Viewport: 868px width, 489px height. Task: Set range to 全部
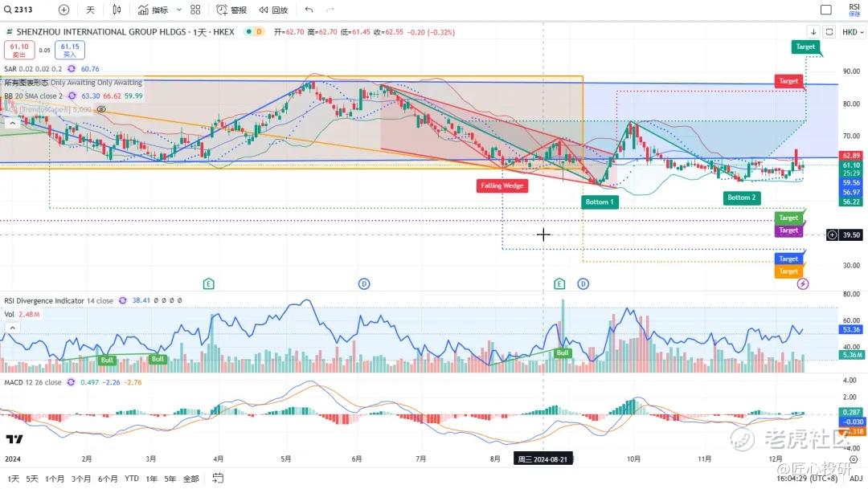(x=191, y=479)
